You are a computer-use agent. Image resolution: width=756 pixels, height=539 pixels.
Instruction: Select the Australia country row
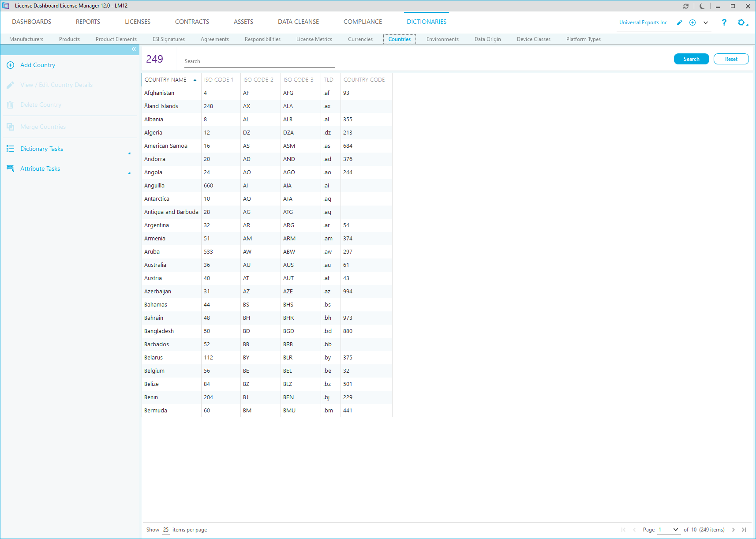pyautogui.click(x=267, y=265)
